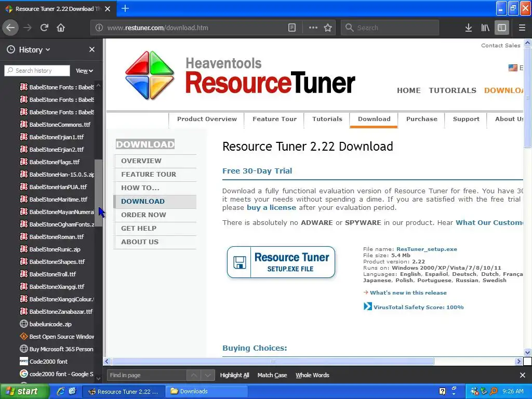Click the Find in page field
The image size is (532, 399).
click(x=147, y=375)
